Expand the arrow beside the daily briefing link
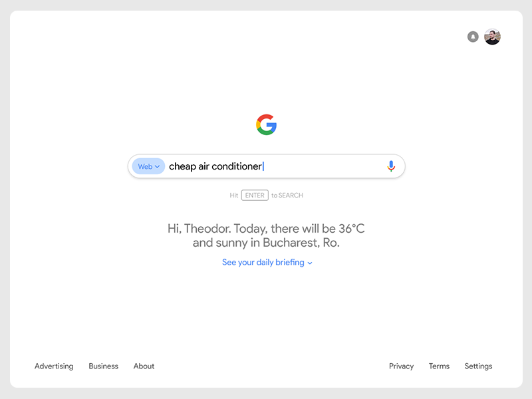This screenshot has height=399, width=532. (310, 263)
